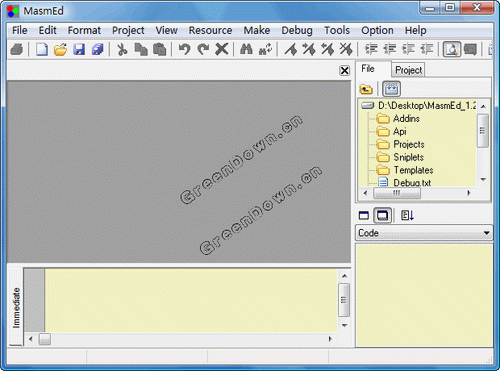Click the third indent toolbar icon

click(408, 50)
